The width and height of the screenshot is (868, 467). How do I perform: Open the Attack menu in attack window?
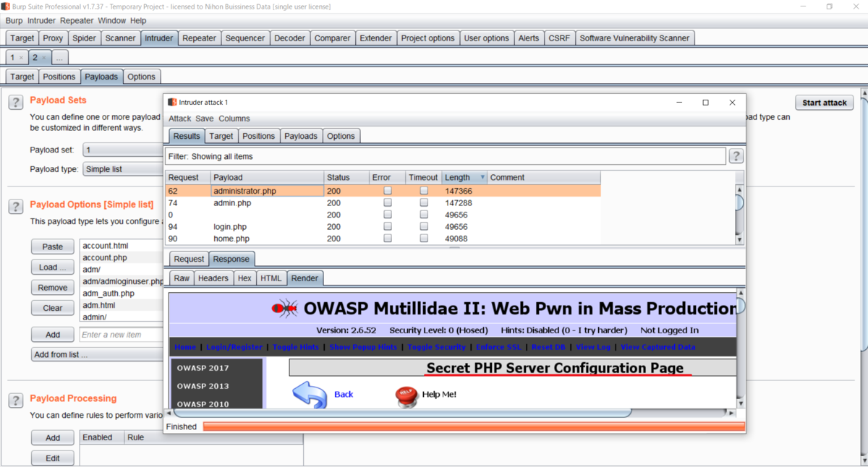point(180,119)
